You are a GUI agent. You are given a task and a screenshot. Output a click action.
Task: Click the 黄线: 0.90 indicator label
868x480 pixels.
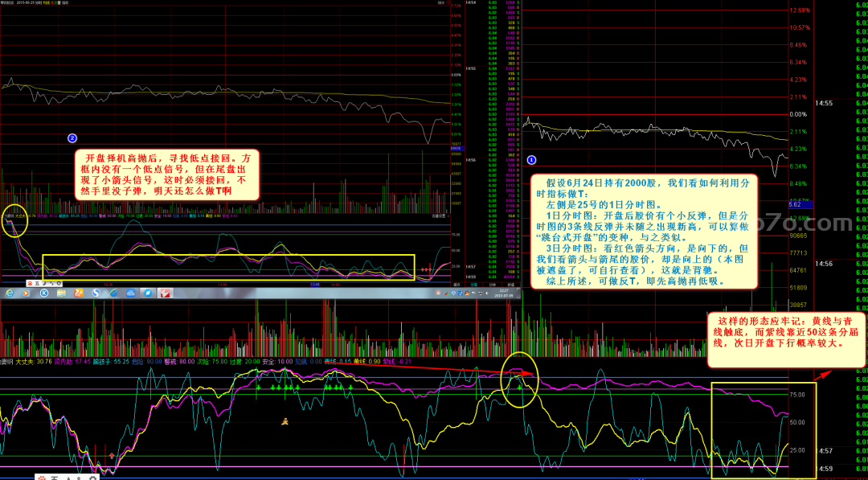click(367, 362)
